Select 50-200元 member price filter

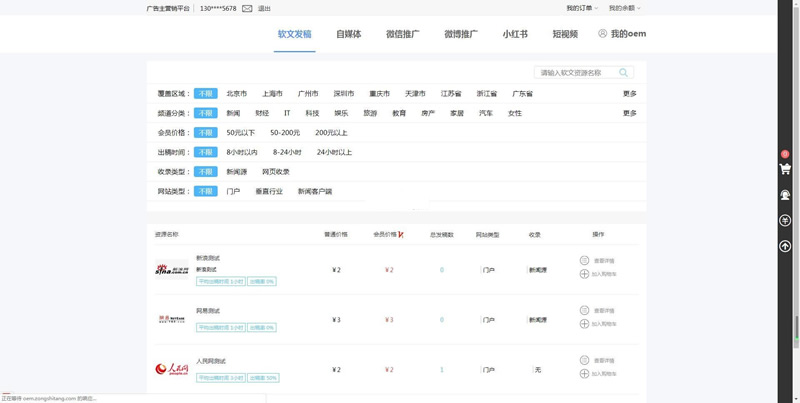(285, 133)
